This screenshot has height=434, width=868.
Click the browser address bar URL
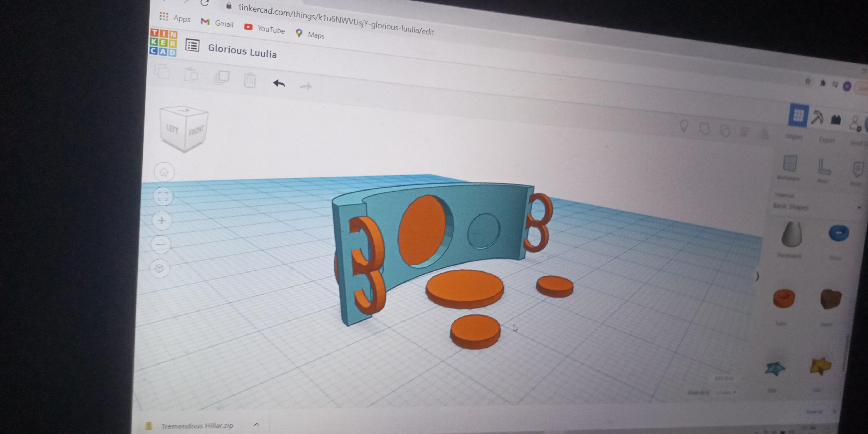(336, 19)
